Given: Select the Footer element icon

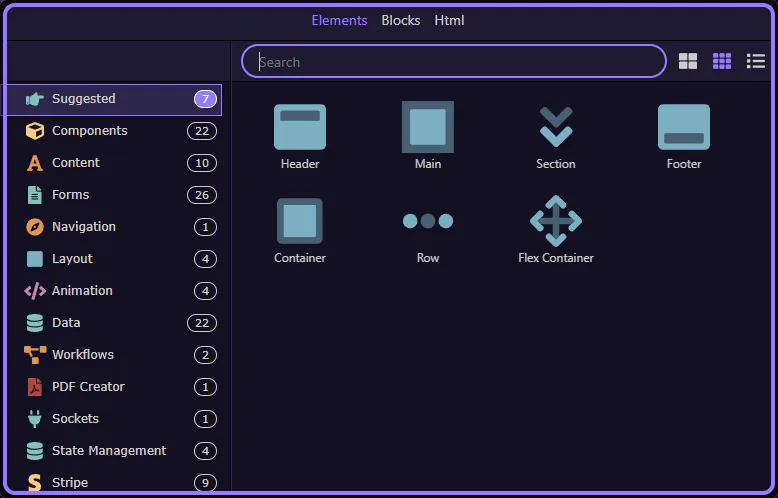Looking at the screenshot, I should coord(683,127).
